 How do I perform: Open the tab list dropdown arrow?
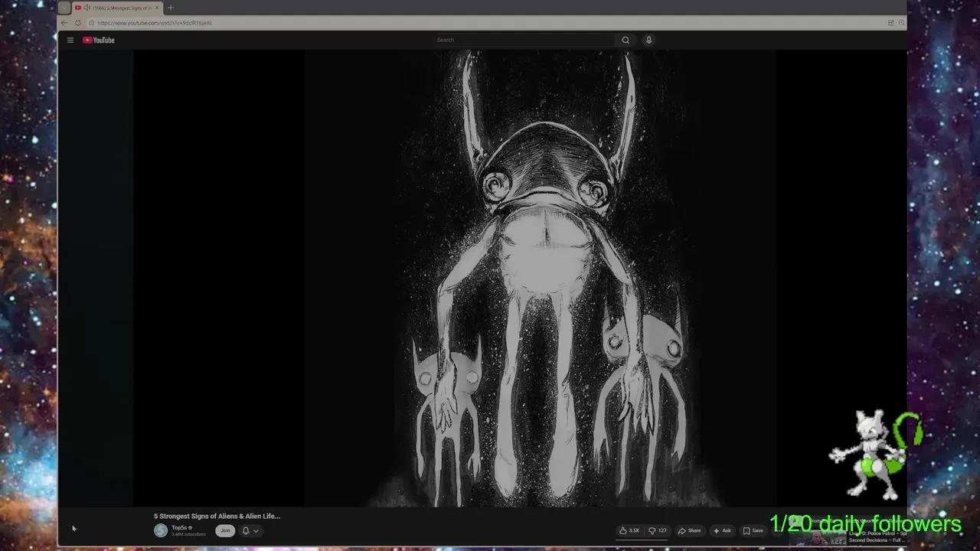[x=64, y=8]
